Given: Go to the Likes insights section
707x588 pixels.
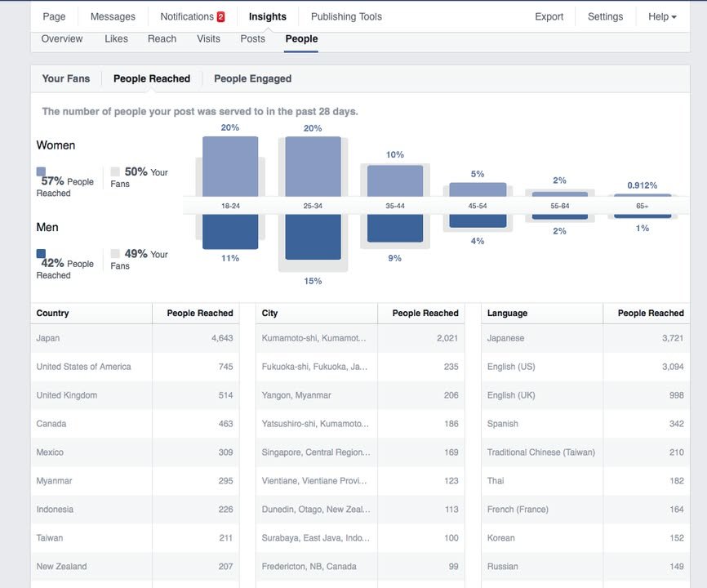Looking at the screenshot, I should point(116,39).
